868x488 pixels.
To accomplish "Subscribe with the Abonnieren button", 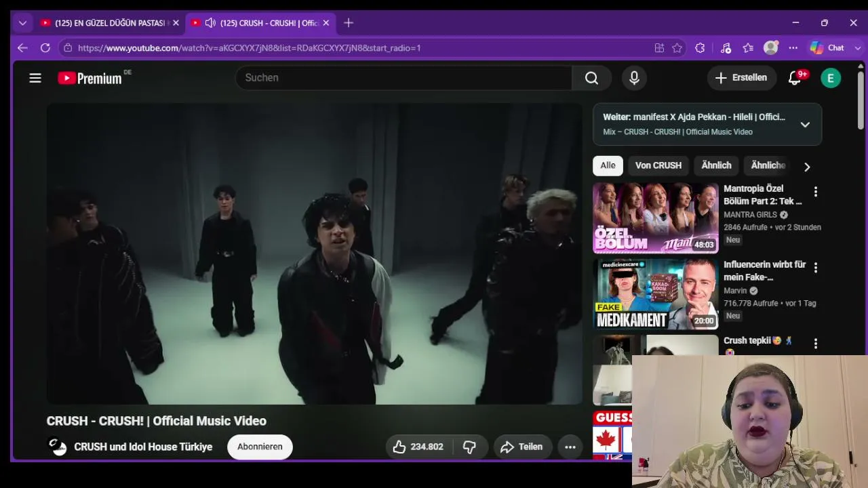I will pyautogui.click(x=260, y=447).
